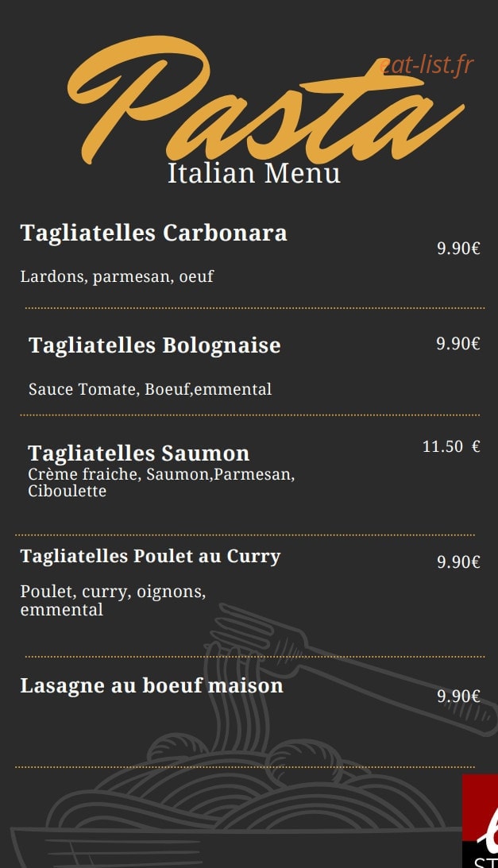Click the Tagliatelles Carbonara title
Viewport: 498px width, 868px height.
point(153,233)
